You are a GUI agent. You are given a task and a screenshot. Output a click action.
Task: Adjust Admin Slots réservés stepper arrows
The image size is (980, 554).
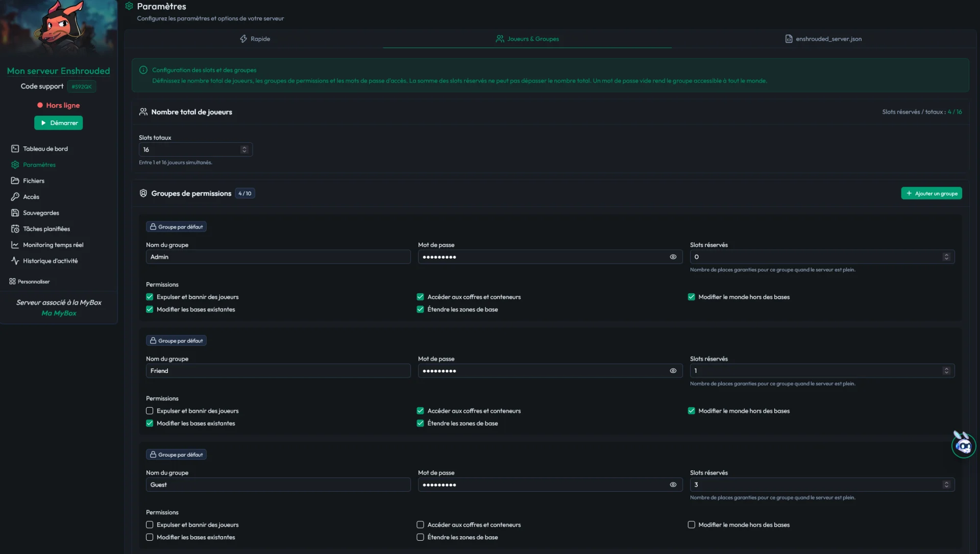(x=946, y=257)
